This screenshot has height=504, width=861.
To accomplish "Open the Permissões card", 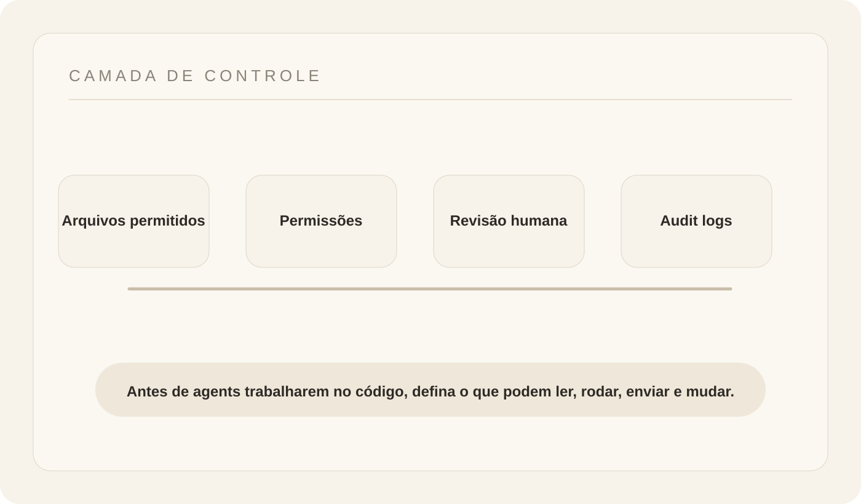I will [x=321, y=221].
